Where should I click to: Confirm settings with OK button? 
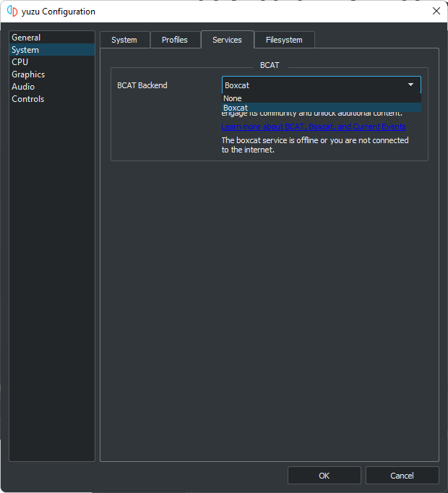coord(324,476)
